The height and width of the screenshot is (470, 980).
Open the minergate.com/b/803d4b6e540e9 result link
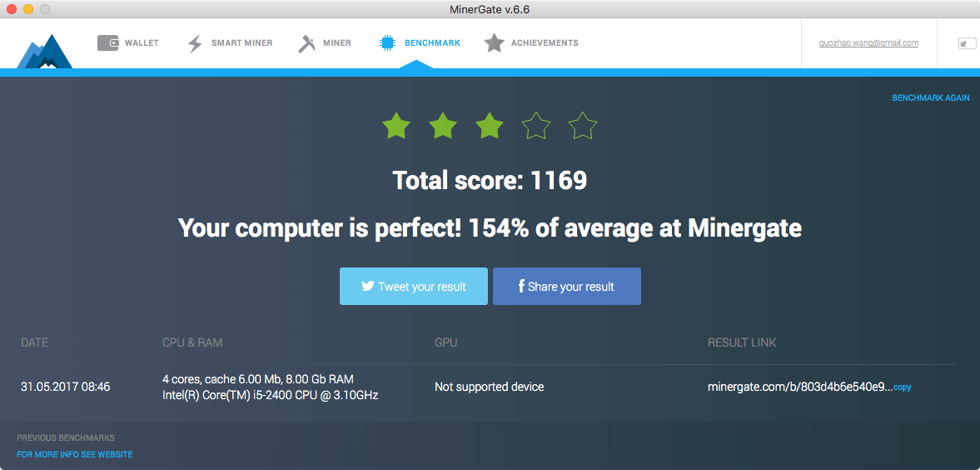tap(799, 387)
